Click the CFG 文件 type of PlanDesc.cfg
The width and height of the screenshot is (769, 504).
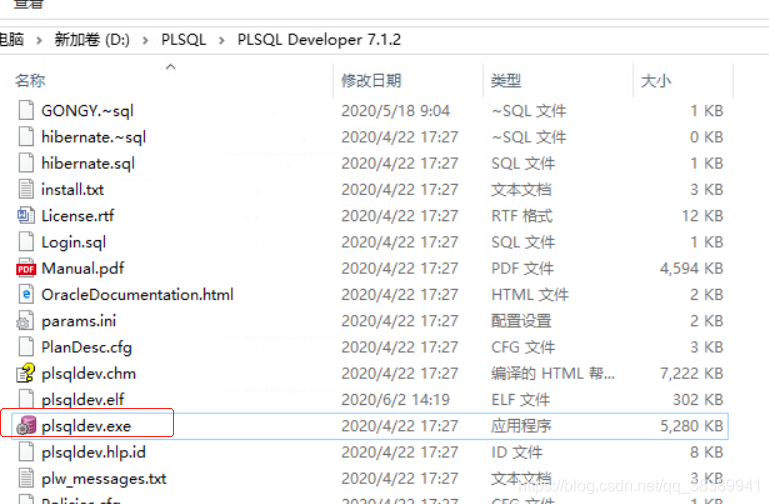(x=523, y=347)
